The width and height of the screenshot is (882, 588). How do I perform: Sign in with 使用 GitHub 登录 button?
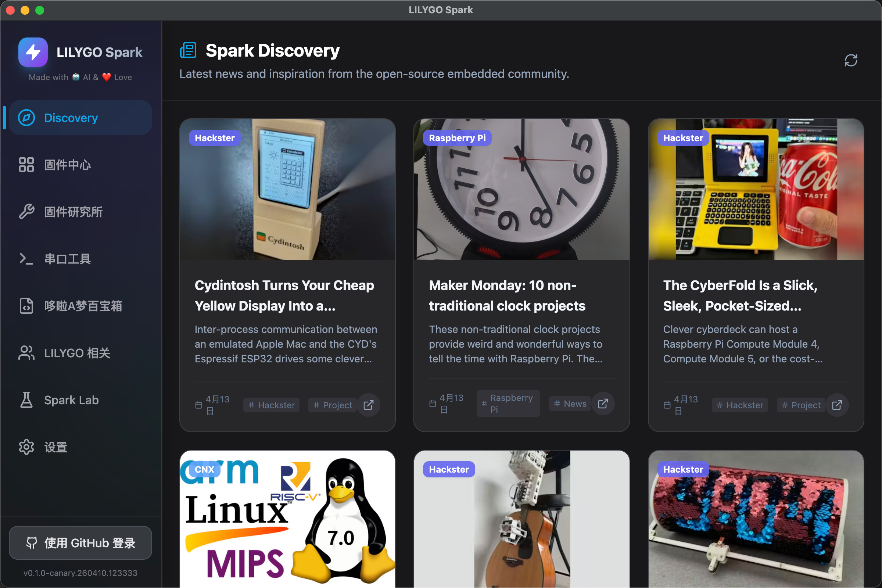[80, 543]
